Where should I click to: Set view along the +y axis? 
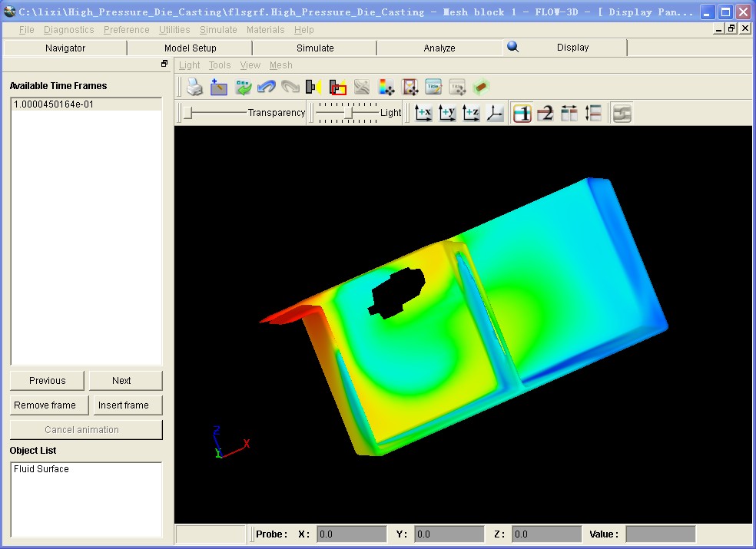coord(447,114)
